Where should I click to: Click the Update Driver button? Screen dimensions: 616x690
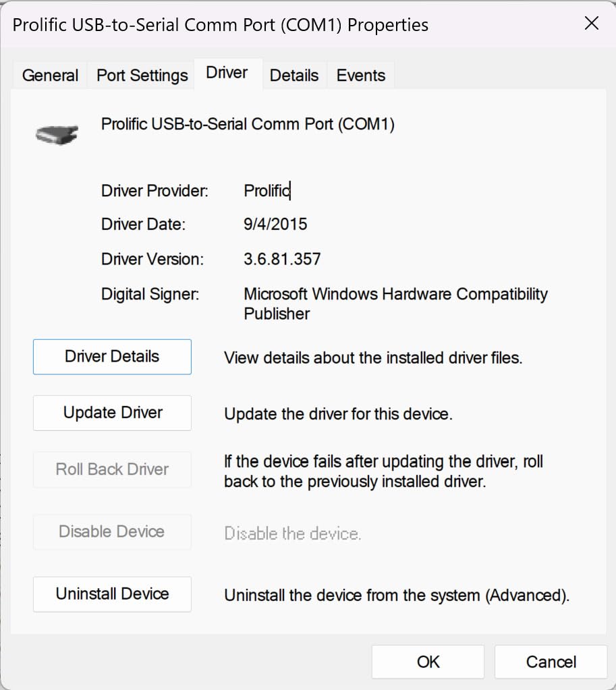pos(111,413)
